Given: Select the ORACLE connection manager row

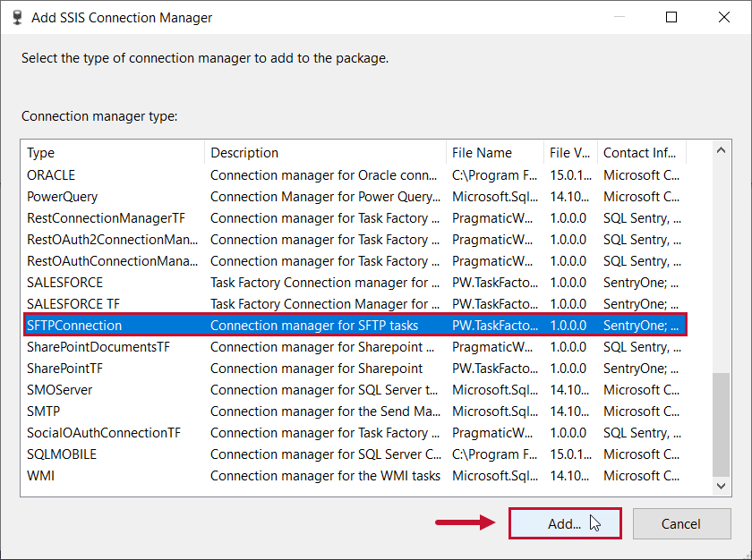Looking at the screenshot, I should click(x=107, y=174).
